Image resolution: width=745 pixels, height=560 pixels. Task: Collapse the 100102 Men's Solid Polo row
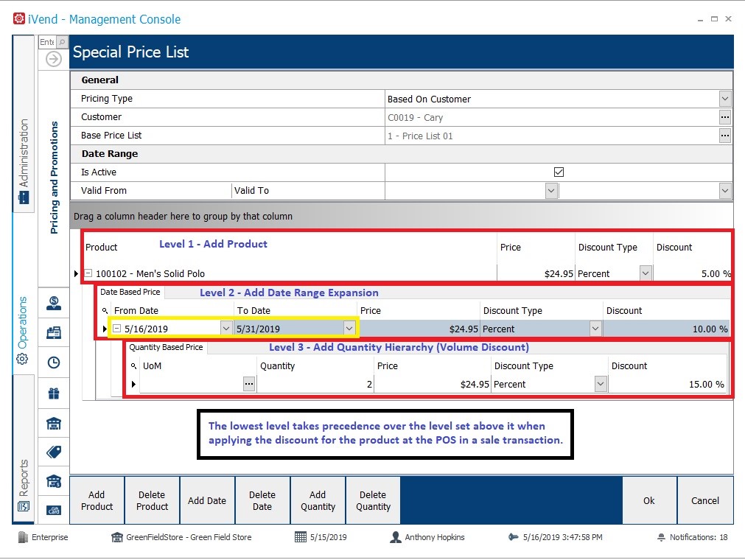[x=88, y=273]
